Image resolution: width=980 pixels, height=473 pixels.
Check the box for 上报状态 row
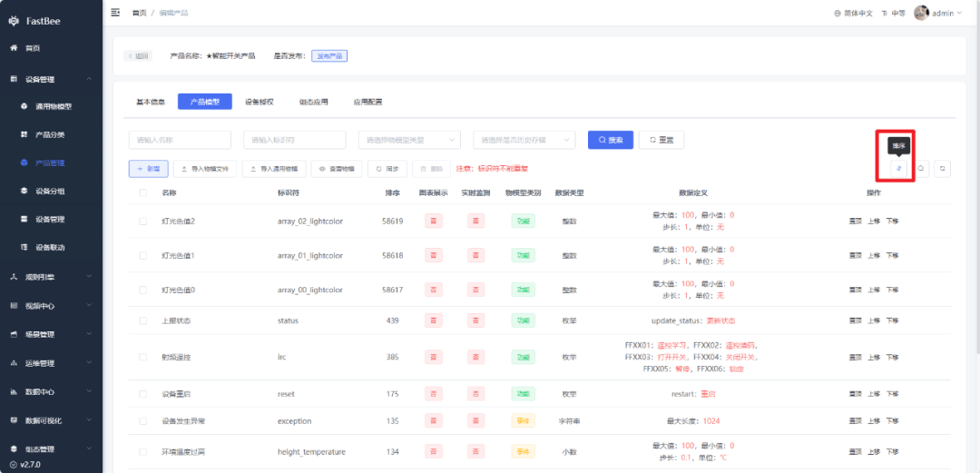(x=143, y=320)
